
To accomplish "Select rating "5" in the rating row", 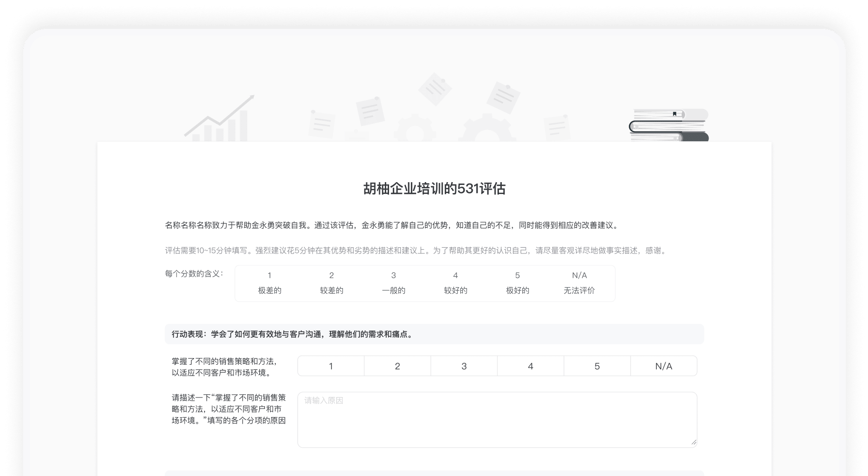I will click(x=597, y=366).
